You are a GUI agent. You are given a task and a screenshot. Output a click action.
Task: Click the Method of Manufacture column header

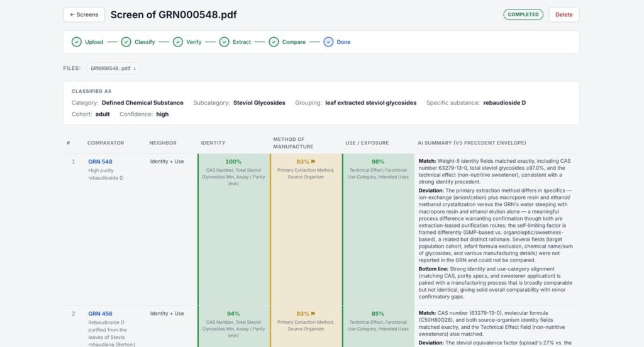[293, 143]
